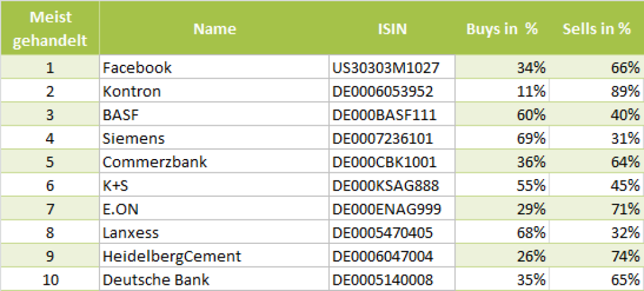Click rank number 10 cell
644x291 pixels.
pos(50,280)
